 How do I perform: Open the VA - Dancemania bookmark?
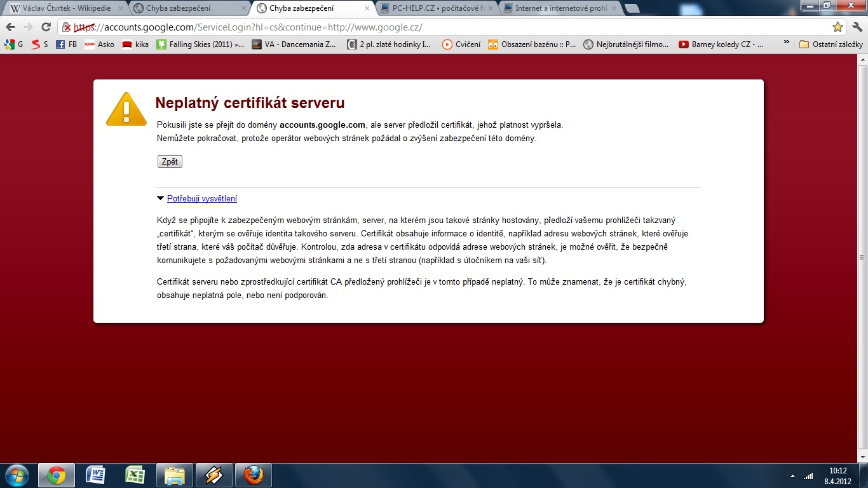tap(294, 44)
